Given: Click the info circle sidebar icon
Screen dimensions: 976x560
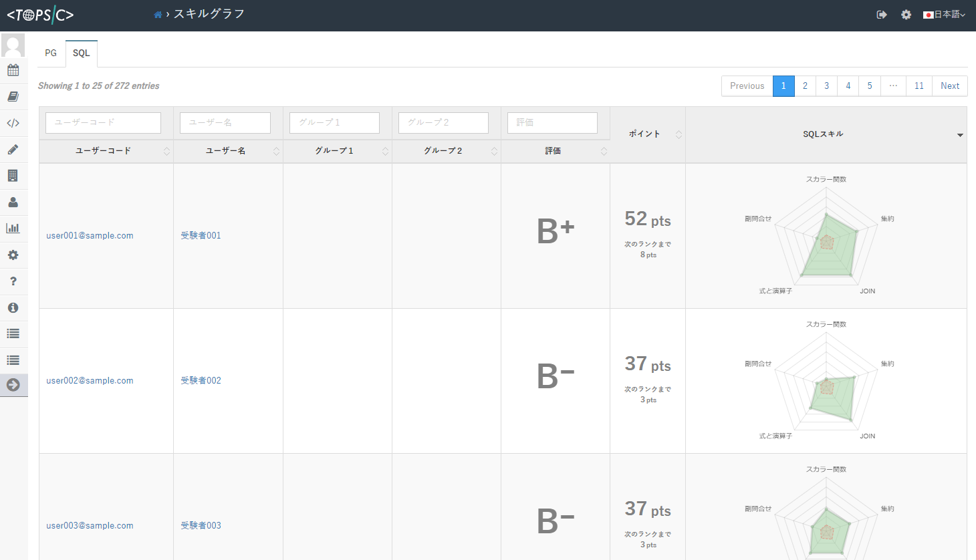Looking at the screenshot, I should point(13,308).
